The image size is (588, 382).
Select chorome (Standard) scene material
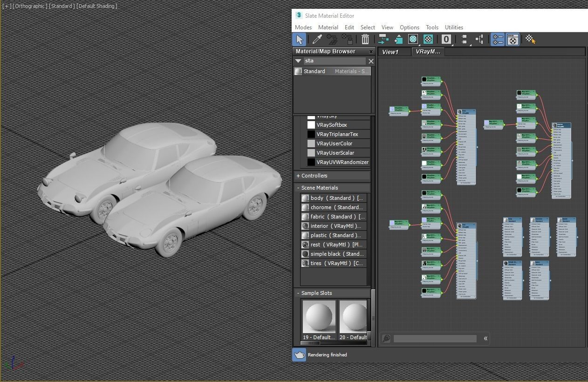(334, 207)
